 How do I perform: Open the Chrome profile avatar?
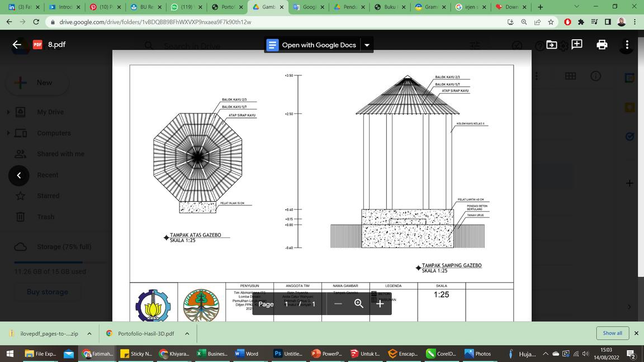click(622, 22)
